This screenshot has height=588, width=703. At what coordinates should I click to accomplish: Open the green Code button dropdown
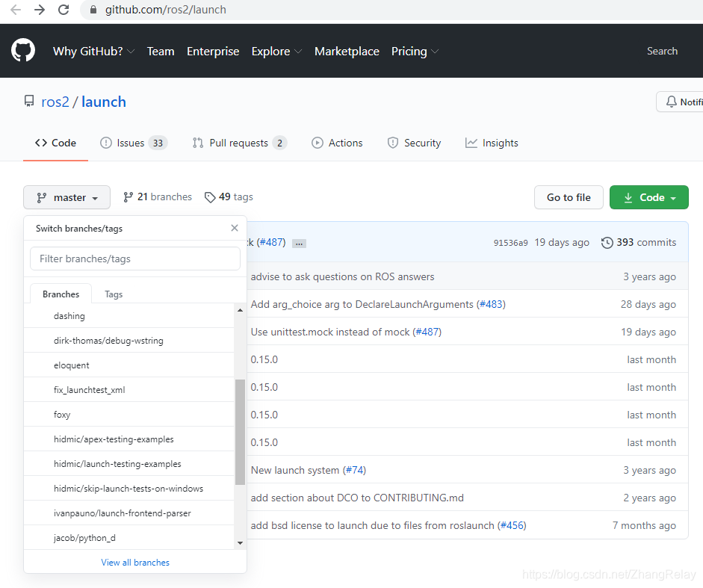coord(648,196)
